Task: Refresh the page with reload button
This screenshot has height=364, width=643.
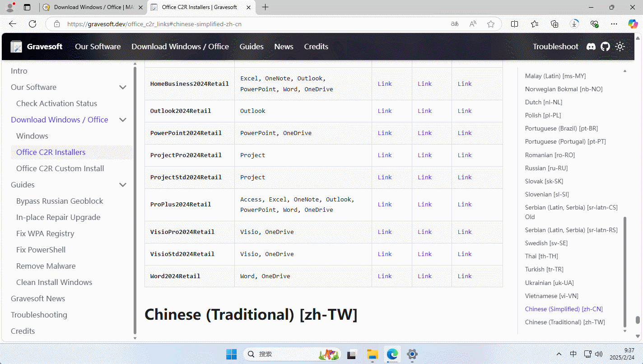Action: pos(33,24)
